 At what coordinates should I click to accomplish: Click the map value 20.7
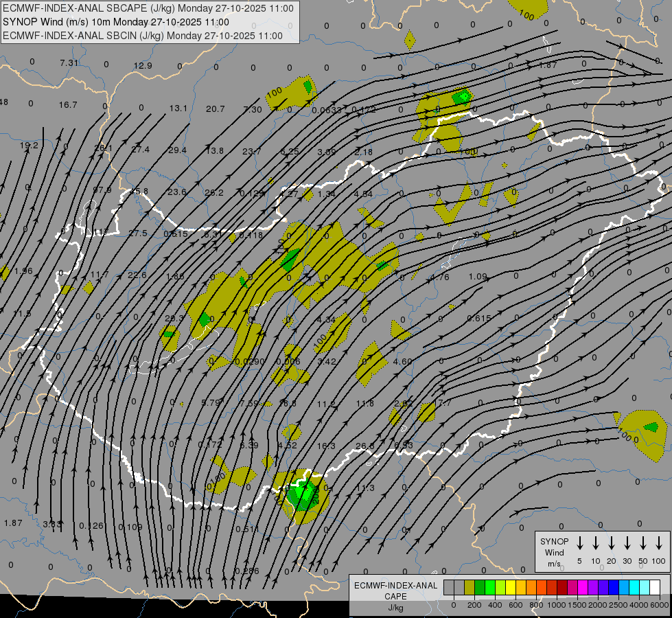[x=215, y=109]
